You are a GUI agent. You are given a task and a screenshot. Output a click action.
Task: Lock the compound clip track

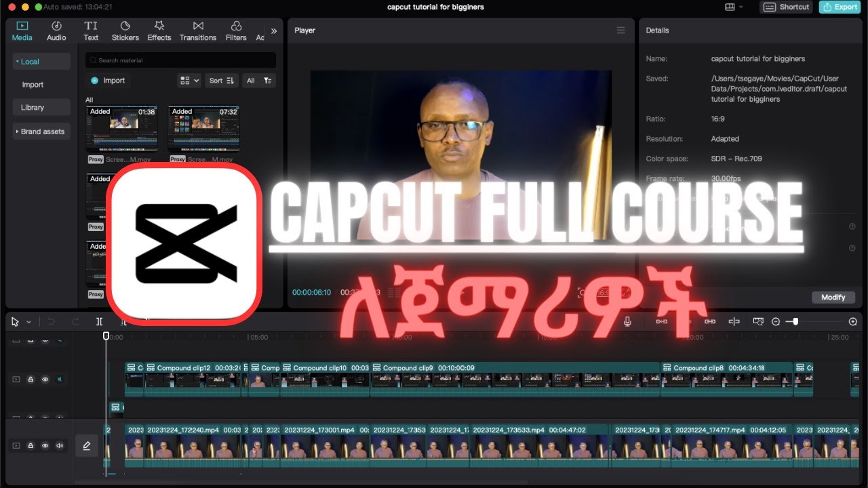point(31,380)
